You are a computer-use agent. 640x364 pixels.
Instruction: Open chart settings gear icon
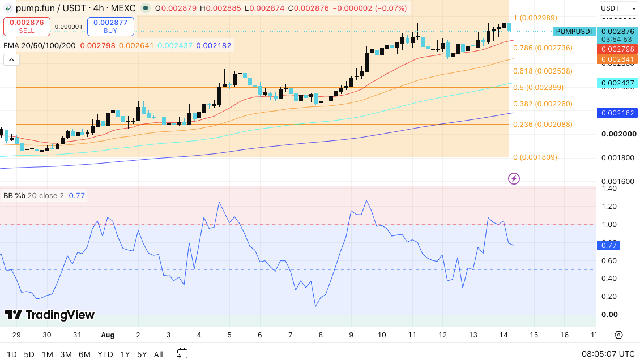[618, 335]
